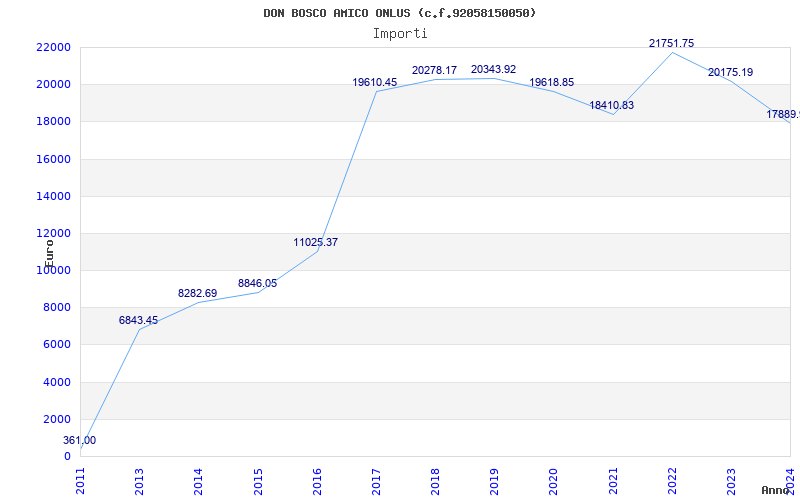The height and width of the screenshot is (500, 800).
Task: Click the x-axis year 2017
Action: click(x=376, y=482)
